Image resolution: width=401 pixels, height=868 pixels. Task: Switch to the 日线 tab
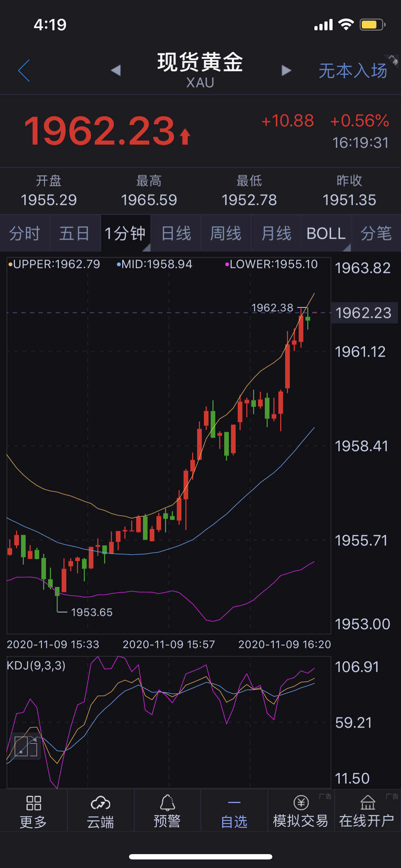click(x=176, y=233)
